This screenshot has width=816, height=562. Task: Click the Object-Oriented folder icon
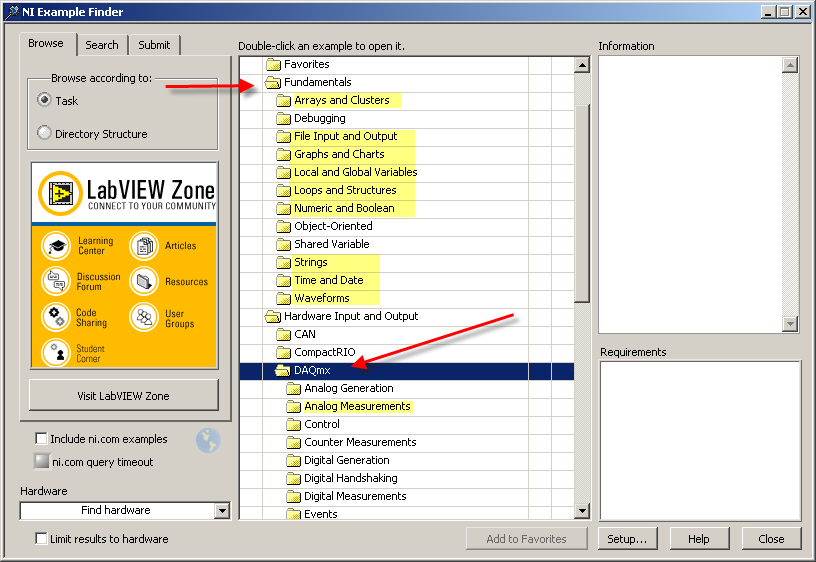click(x=284, y=226)
